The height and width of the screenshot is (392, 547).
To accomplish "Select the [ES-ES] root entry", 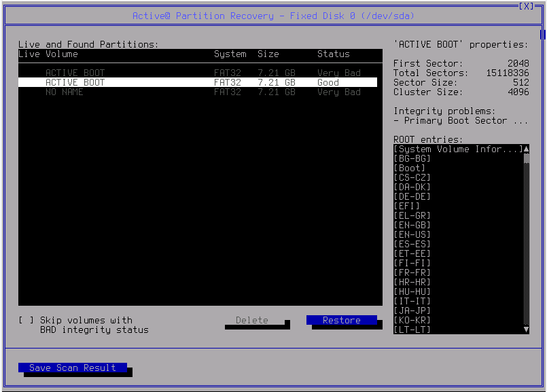I will pos(412,244).
